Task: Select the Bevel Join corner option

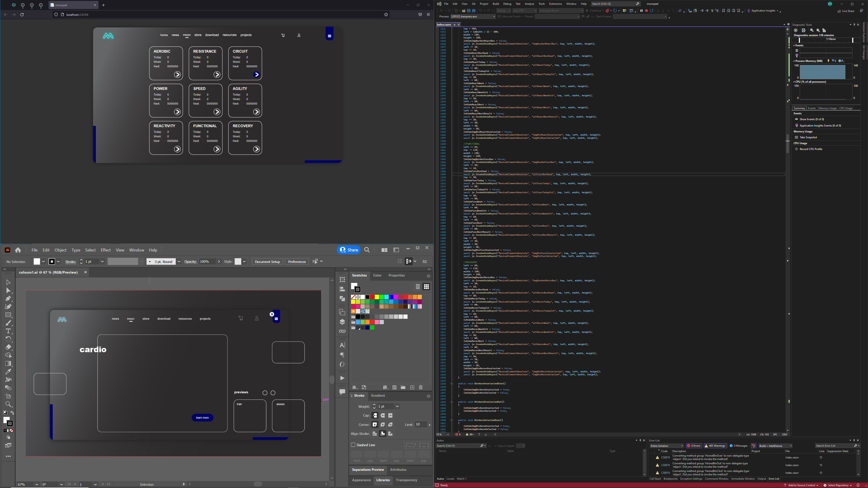Action: click(x=391, y=425)
